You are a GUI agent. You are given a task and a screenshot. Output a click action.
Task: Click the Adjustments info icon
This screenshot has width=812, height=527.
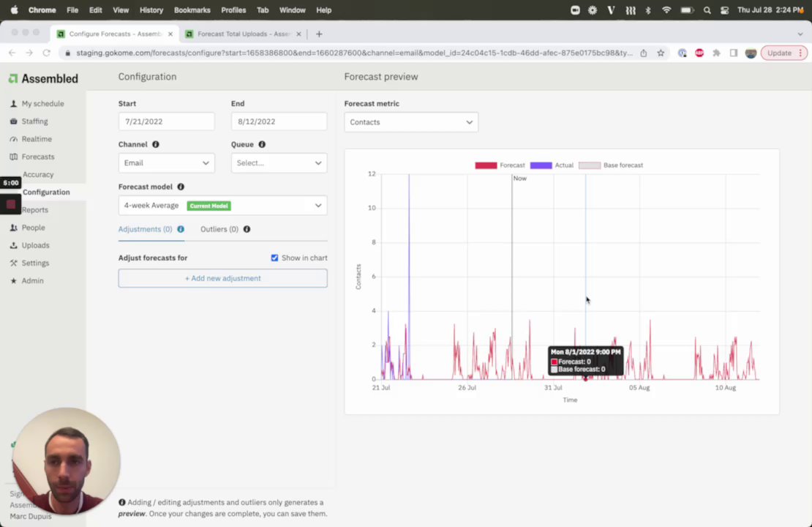(x=181, y=229)
